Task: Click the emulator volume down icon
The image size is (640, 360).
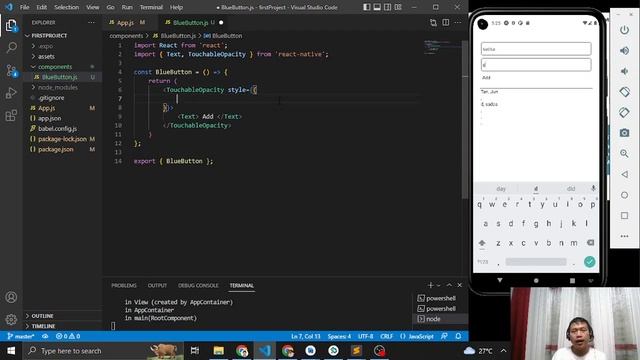Action: (x=624, y=71)
